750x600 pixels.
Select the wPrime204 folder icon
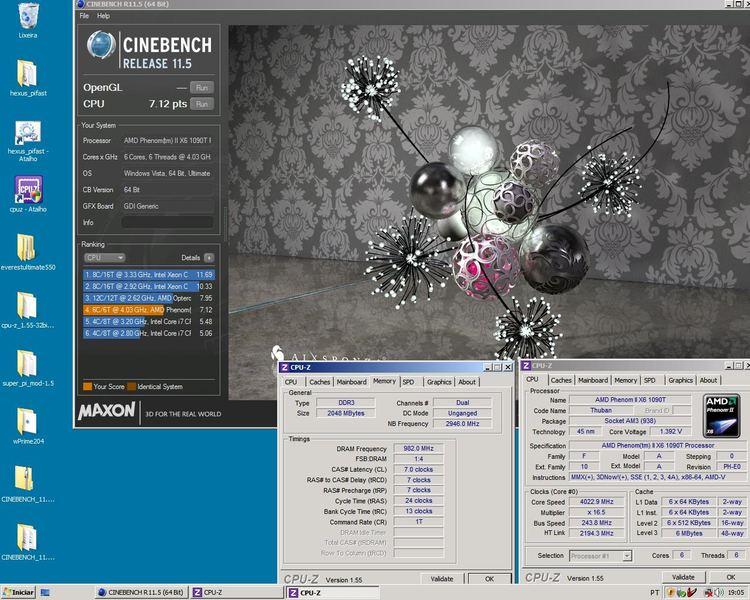27,422
